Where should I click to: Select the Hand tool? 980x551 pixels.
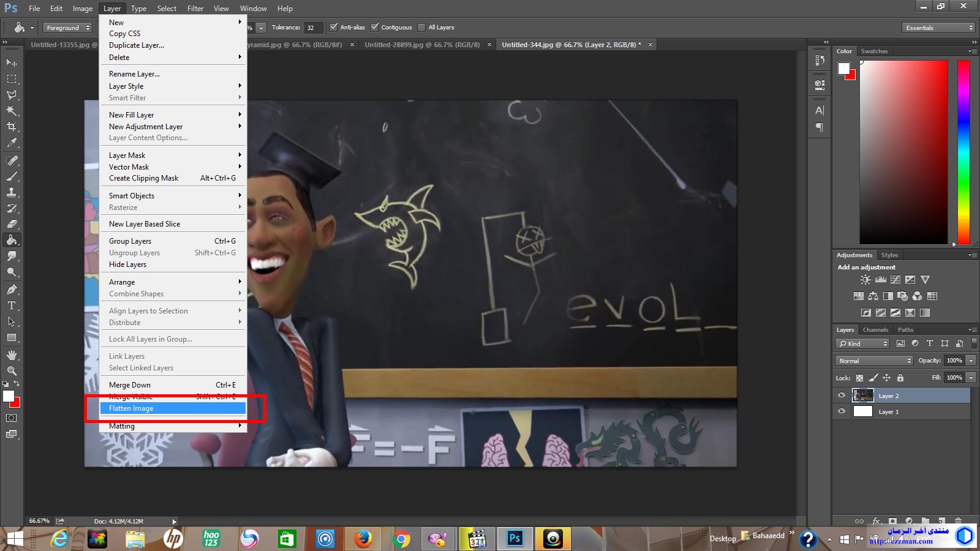pos(12,355)
